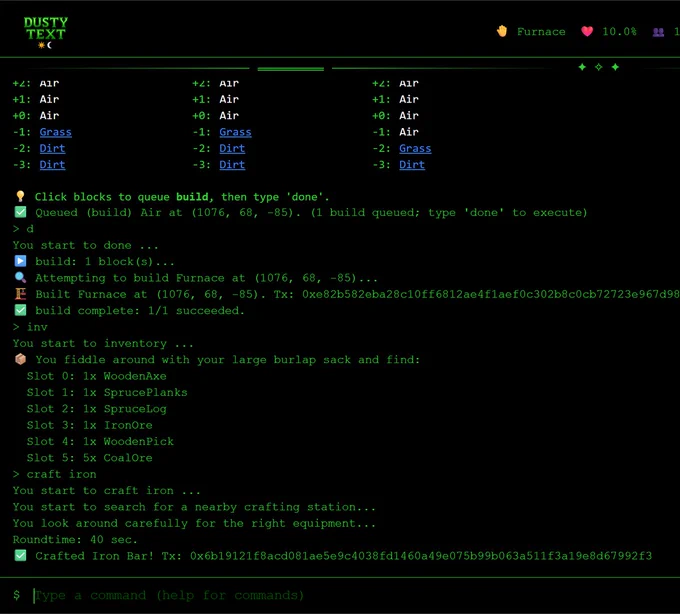Click the -1: Air entry in right column

pyautogui.click(x=396, y=132)
